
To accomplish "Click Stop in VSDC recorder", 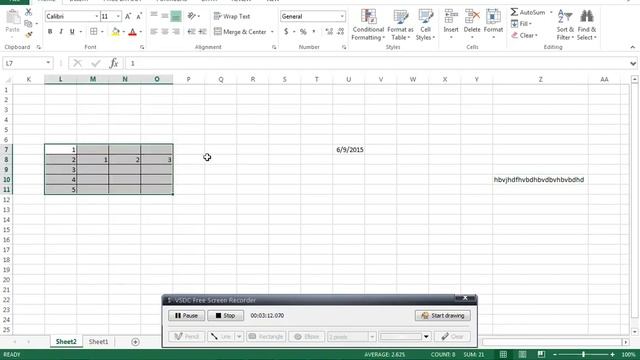I will coord(225,316).
